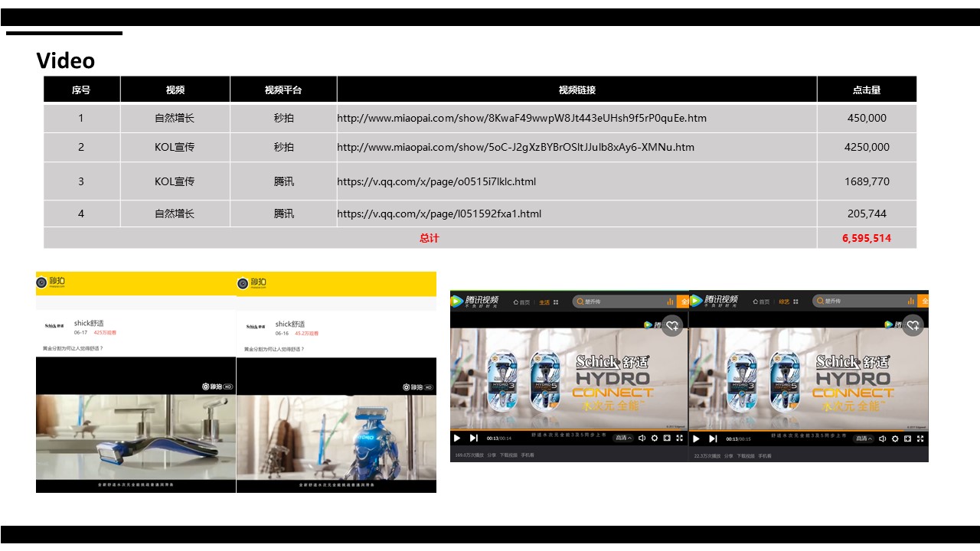Open channel grid icon beside 综艺

pyautogui.click(x=796, y=302)
